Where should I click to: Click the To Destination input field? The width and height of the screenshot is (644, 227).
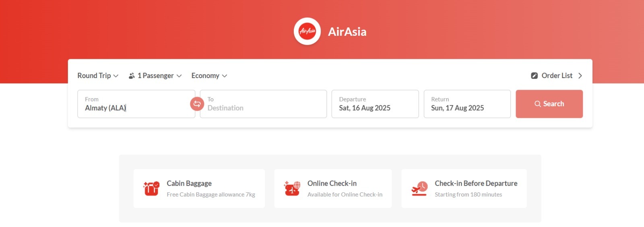263,104
